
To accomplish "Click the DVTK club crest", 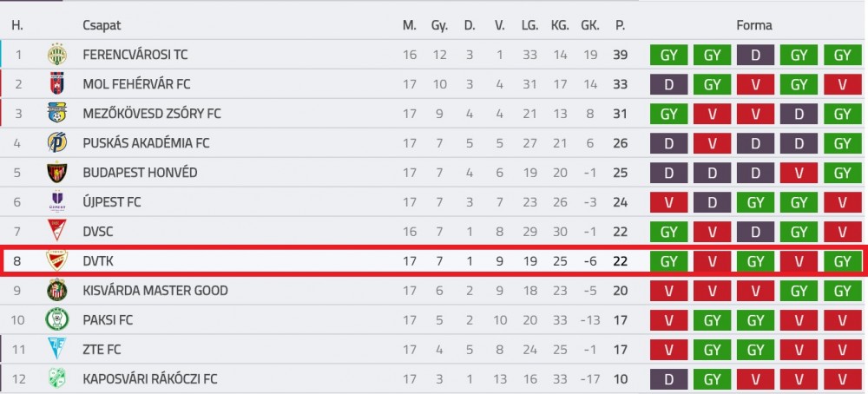I will [56, 260].
